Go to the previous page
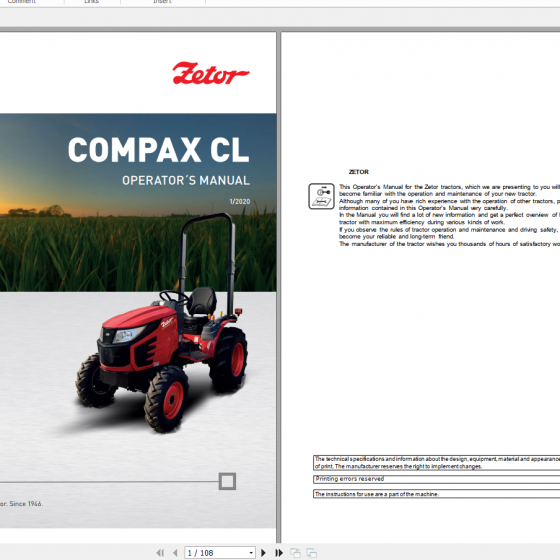 (x=175, y=553)
